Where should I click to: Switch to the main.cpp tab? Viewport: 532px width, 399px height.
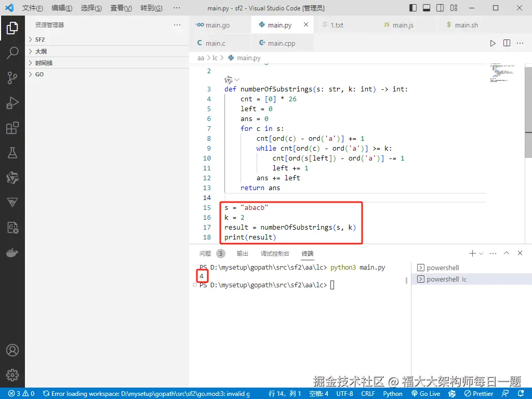click(282, 43)
